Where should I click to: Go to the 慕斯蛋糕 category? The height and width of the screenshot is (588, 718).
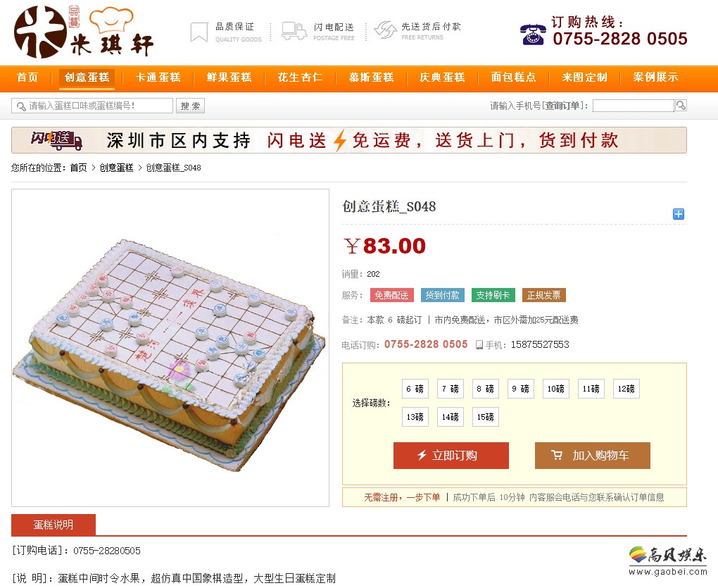click(x=372, y=77)
